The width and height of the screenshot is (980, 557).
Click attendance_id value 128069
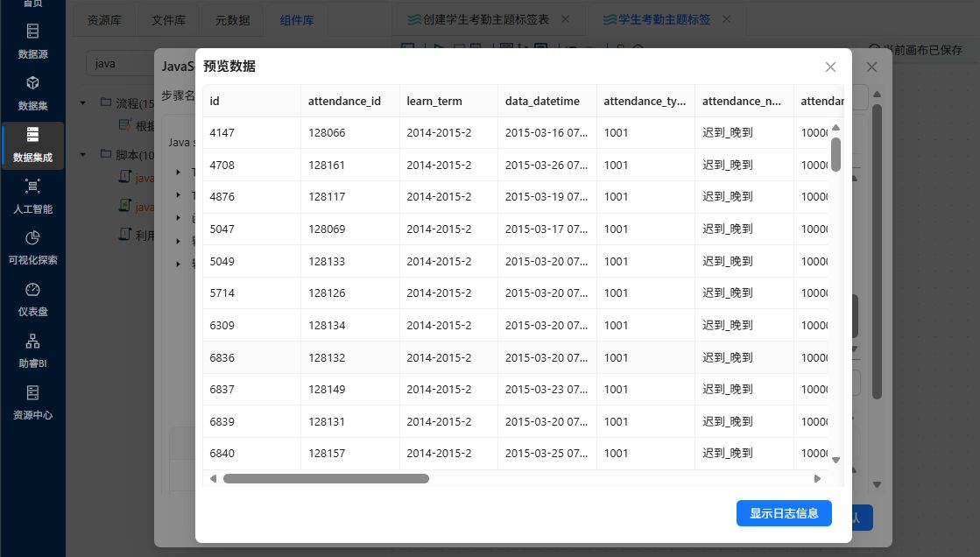350,229
